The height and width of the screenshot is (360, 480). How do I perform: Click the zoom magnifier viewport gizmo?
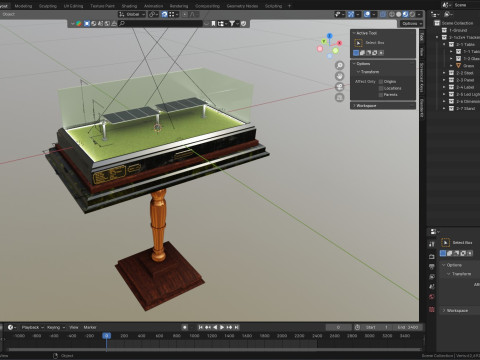339,65
